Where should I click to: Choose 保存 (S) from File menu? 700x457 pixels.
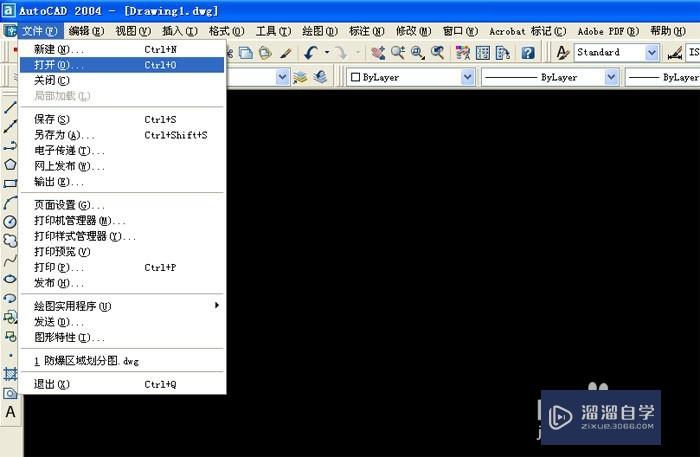pos(122,119)
